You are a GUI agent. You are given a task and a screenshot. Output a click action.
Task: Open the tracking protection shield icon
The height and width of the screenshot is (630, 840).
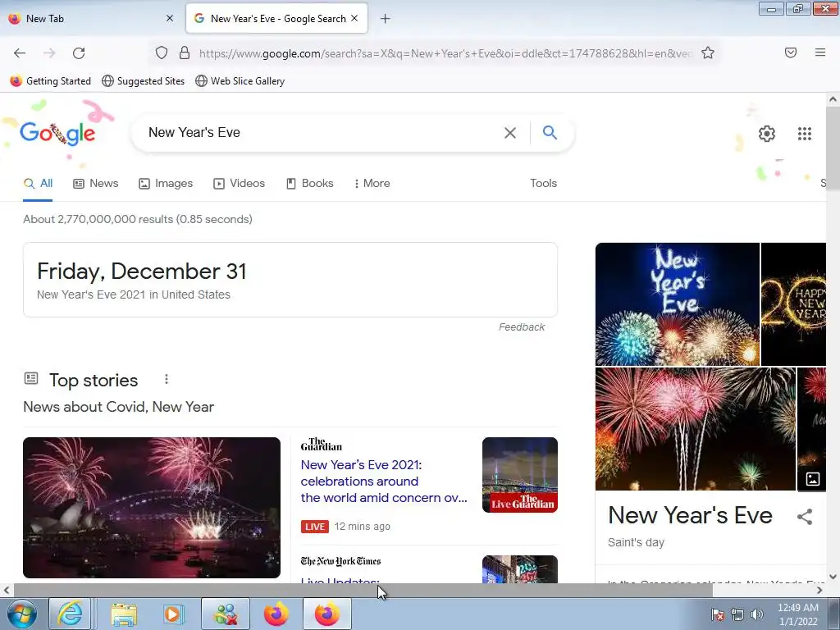pyautogui.click(x=162, y=52)
